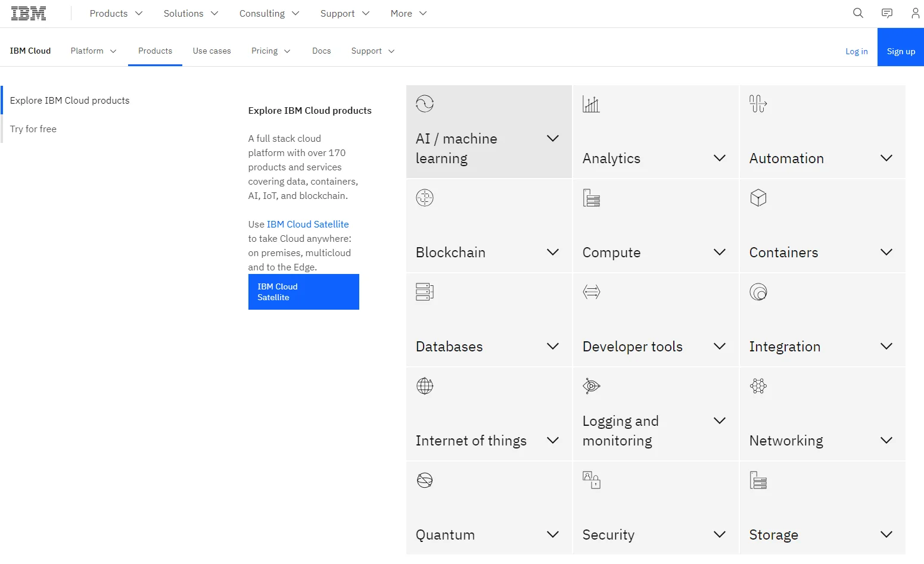
Task: Expand the AI / machine learning chevron
Action: point(553,138)
